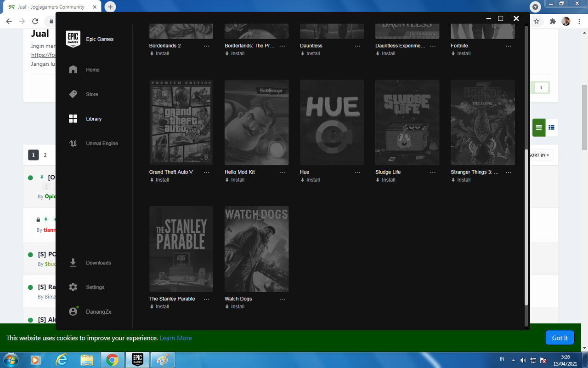588x368 pixels.
Task: Switch to Epic Games Launcher taskbar button
Action: click(137, 359)
